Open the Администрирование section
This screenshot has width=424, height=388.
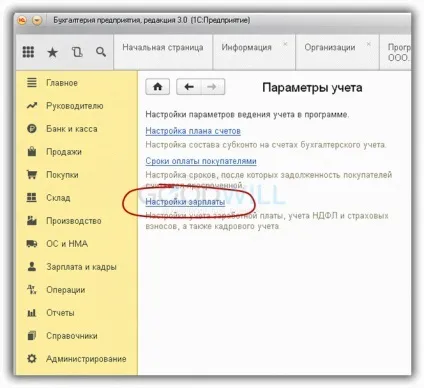(x=86, y=359)
